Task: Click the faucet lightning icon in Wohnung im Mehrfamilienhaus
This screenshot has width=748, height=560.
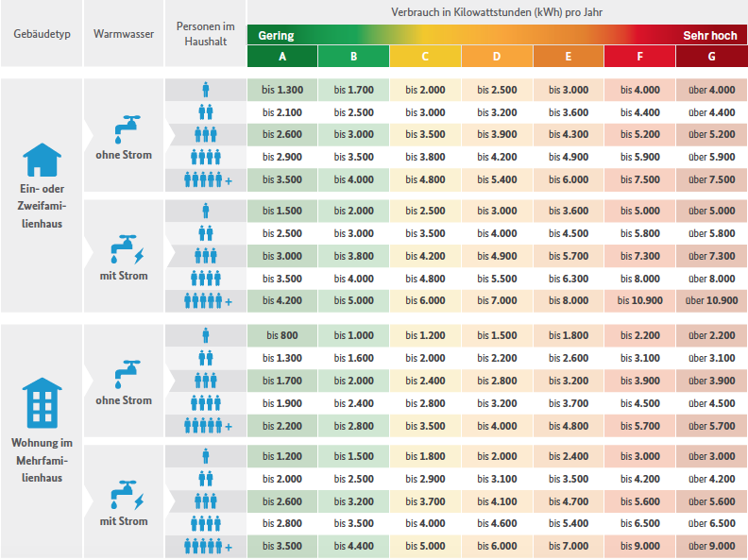Action: [x=127, y=495]
